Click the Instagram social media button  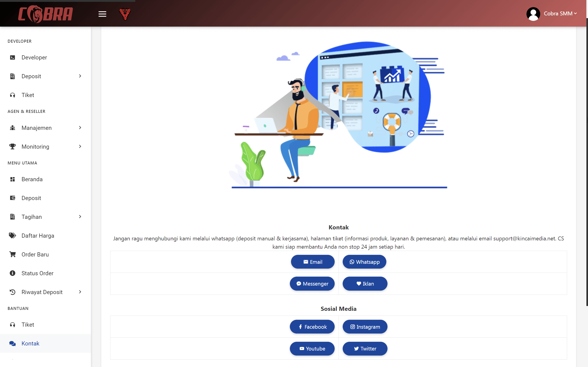(365, 327)
